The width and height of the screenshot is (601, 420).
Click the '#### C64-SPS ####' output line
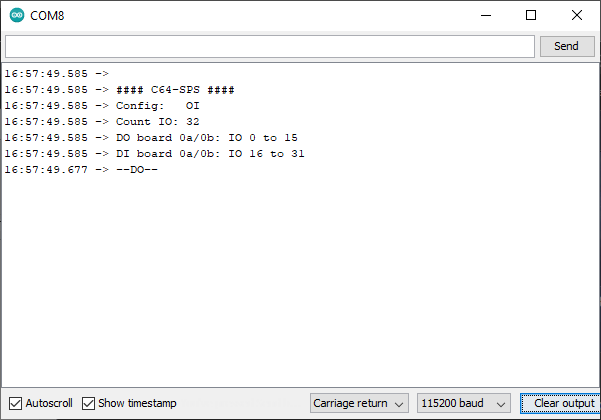[120, 90]
